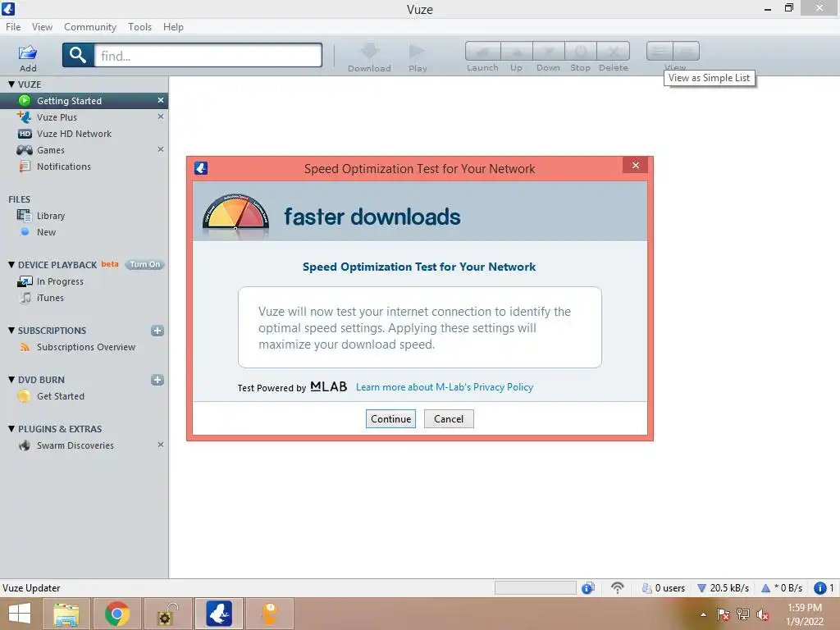The width and height of the screenshot is (840, 630).
Task: Click the Down toolbar button
Action: point(549,52)
